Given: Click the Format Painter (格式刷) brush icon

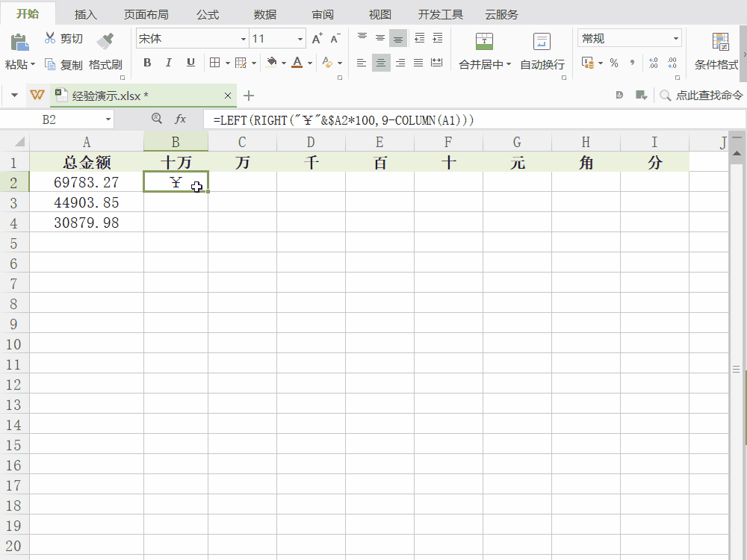Looking at the screenshot, I should [x=105, y=40].
